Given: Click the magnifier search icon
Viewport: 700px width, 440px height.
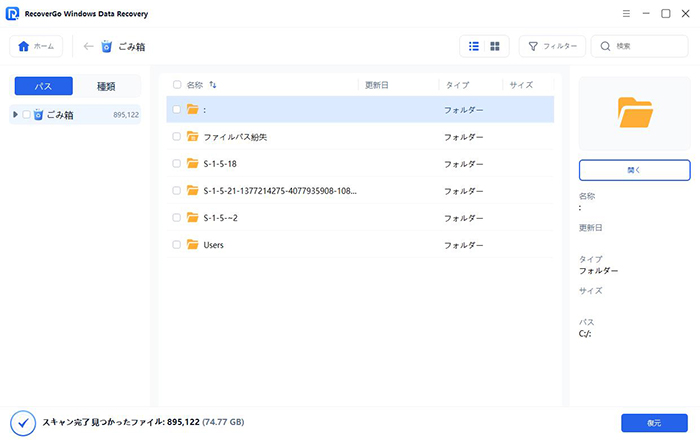Looking at the screenshot, I should 605,46.
